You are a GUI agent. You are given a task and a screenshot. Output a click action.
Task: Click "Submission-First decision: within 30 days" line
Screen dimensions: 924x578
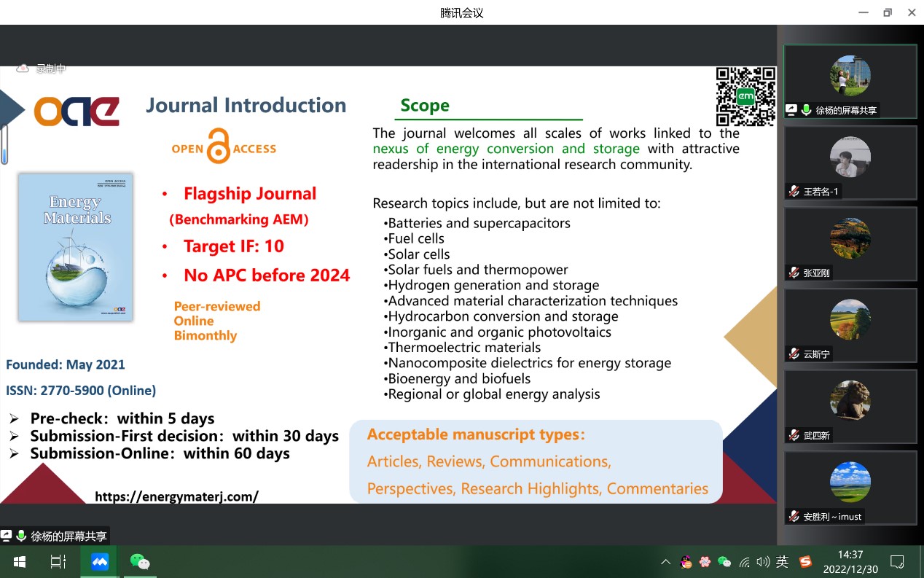184,436
